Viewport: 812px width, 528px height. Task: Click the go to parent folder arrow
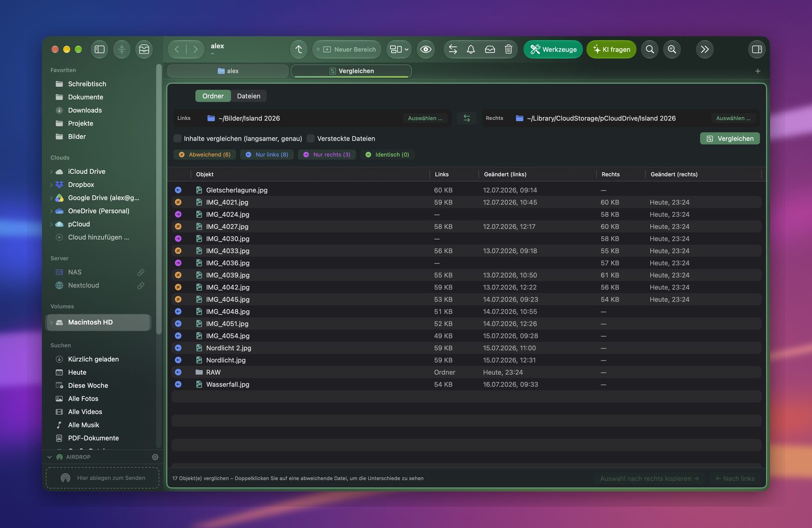point(299,49)
